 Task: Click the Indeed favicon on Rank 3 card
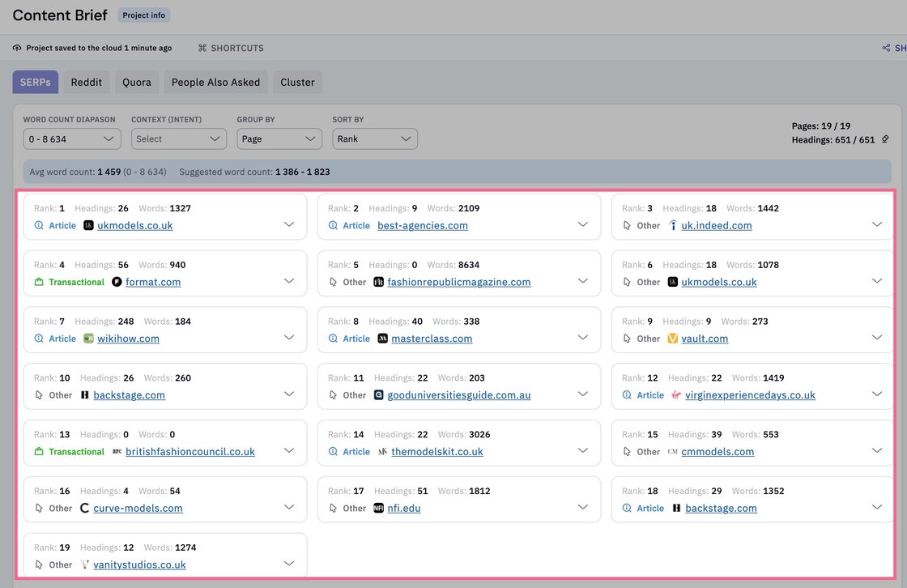coord(673,225)
